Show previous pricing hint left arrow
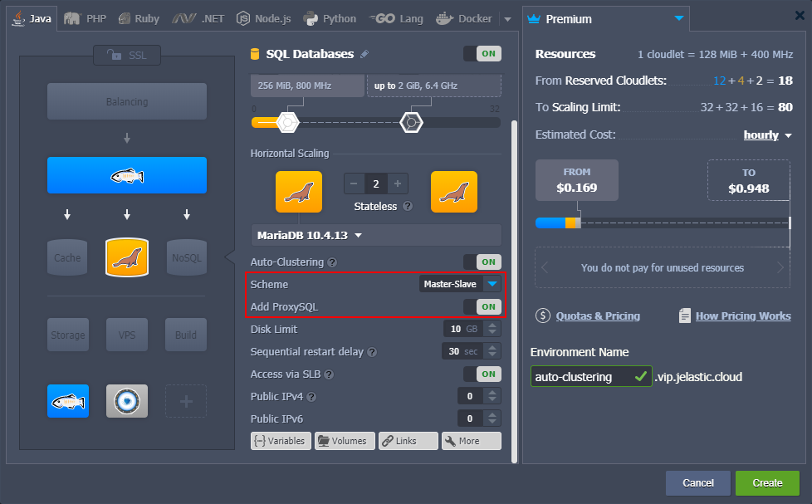The width and height of the screenshot is (812, 504). 545,268
